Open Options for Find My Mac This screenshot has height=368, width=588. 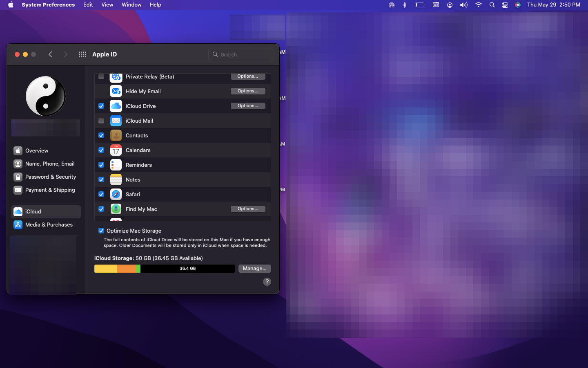pyautogui.click(x=247, y=209)
